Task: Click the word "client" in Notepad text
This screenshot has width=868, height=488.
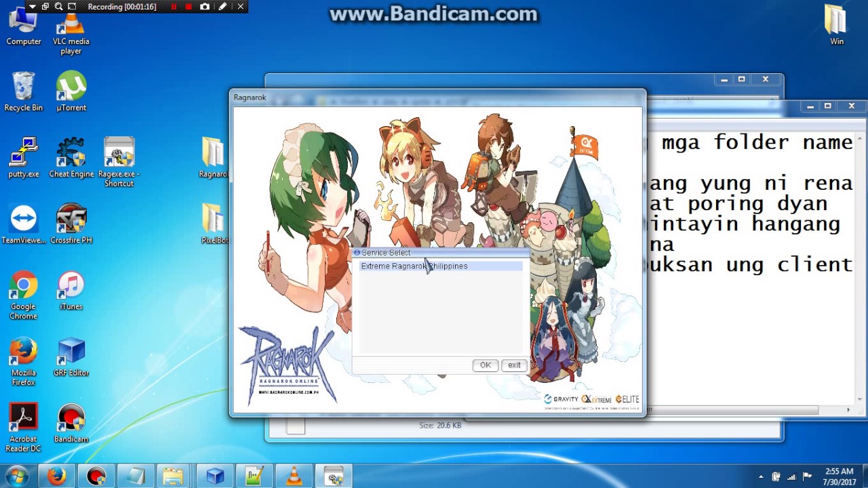Action: click(x=815, y=264)
